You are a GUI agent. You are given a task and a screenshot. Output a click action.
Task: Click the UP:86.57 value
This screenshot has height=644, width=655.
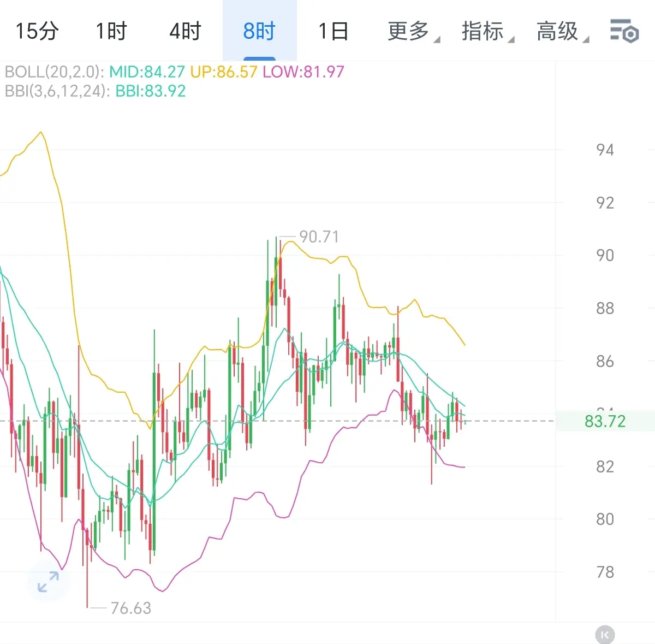[223, 72]
